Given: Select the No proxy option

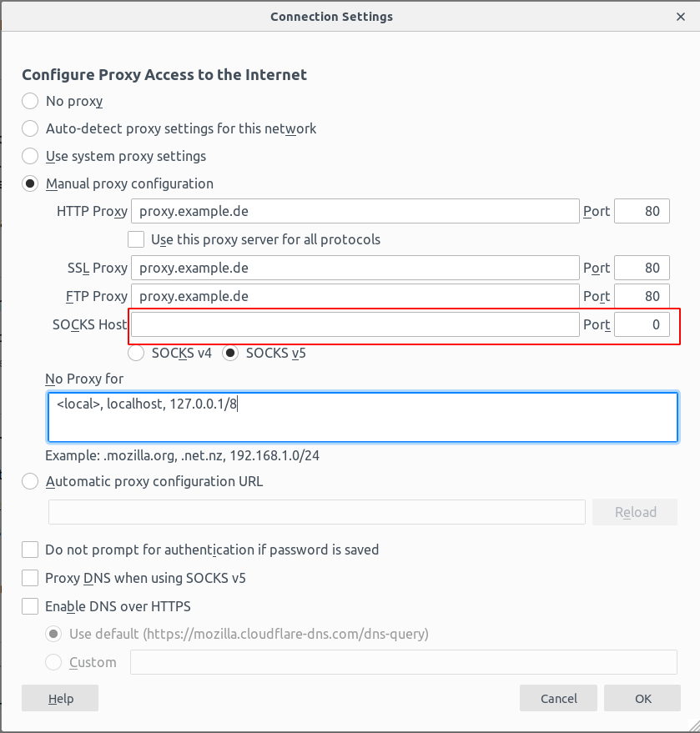Looking at the screenshot, I should (x=30, y=101).
